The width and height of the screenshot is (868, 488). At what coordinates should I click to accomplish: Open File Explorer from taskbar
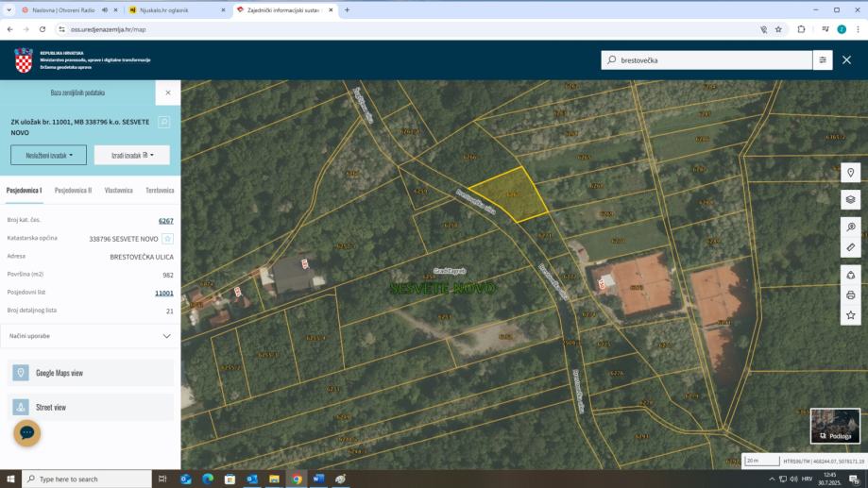click(x=274, y=480)
